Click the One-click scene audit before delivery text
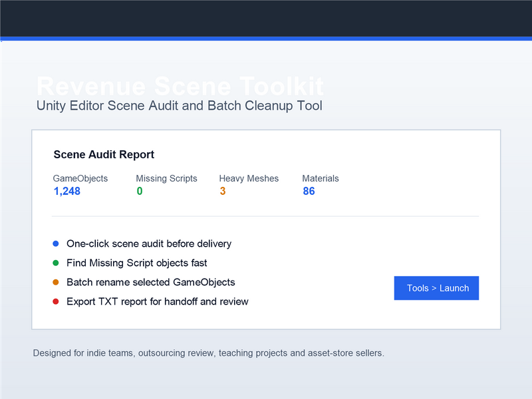 tap(149, 243)
